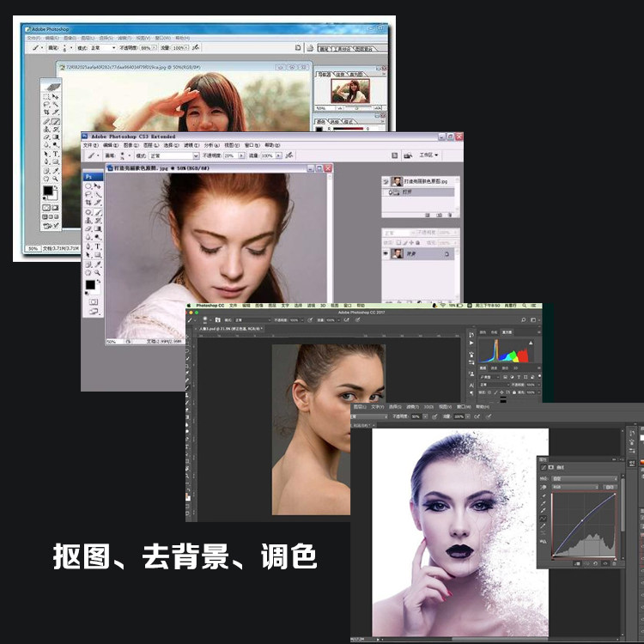Image resolution: width=644 pixels, height=644 pixels.
Task: Open the Apple menu in macOS menu bar
Action: [x=188, y=306]
